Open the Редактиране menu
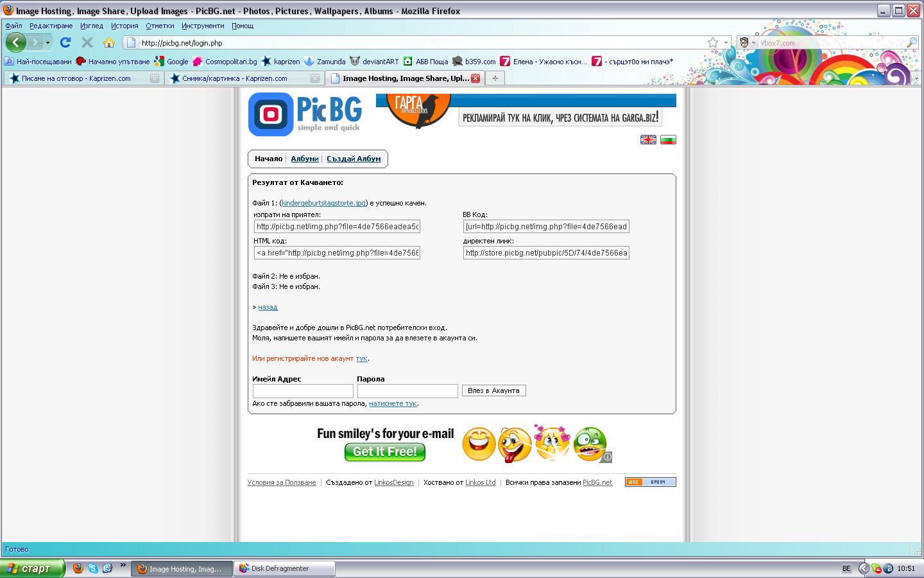Viewport: 924px width, 578px height. [x=51, y=26]
